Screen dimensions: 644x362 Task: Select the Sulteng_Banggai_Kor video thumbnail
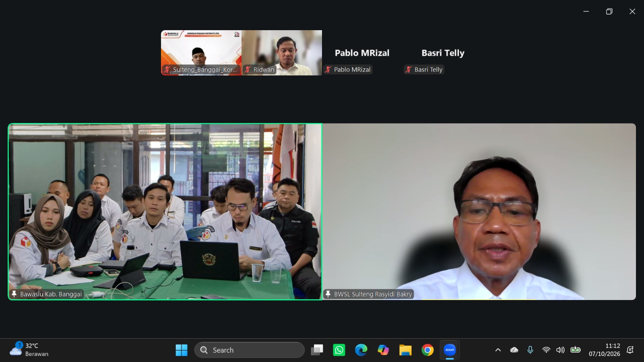(201, 53)
